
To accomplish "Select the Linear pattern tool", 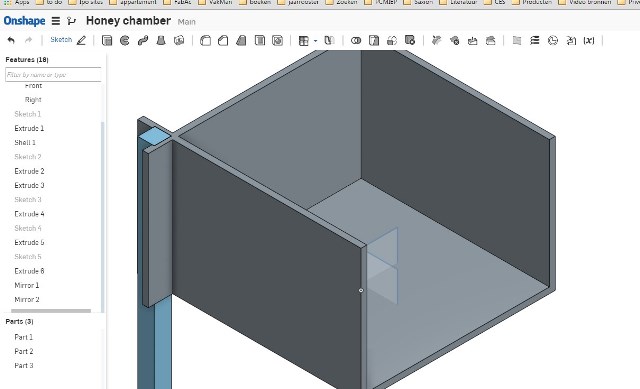I will 304,40.
